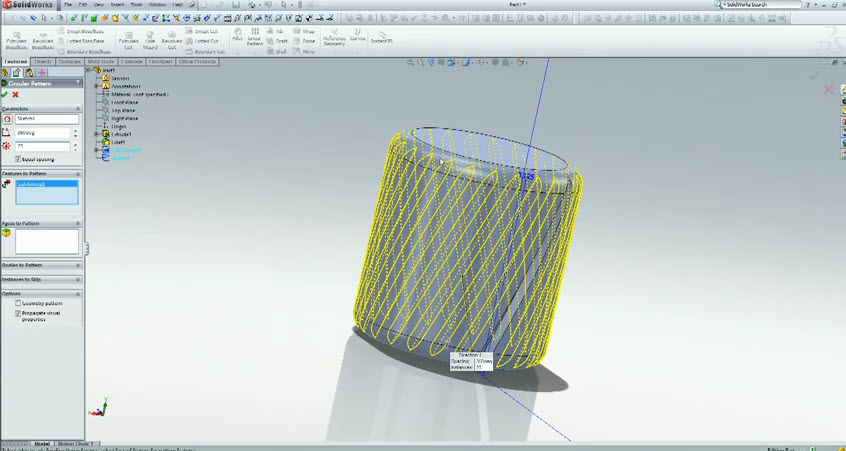
Task: Click the number of instances field
Action: tap(43, 146)
